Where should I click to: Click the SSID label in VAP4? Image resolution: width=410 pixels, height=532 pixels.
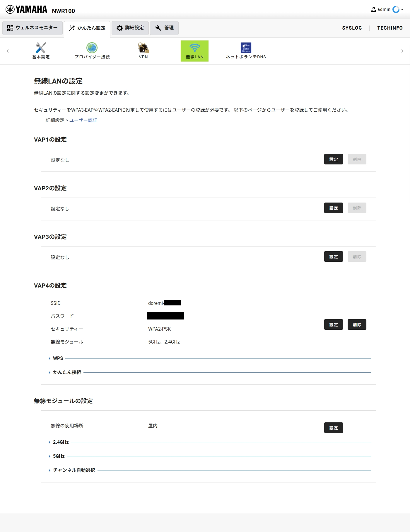coord(56,303)
